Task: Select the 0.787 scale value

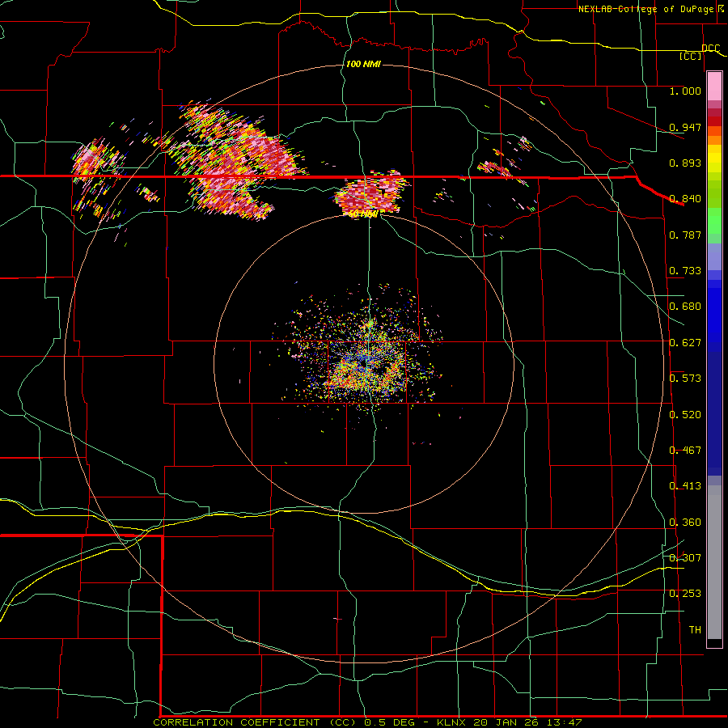Action: pos(685,235)
